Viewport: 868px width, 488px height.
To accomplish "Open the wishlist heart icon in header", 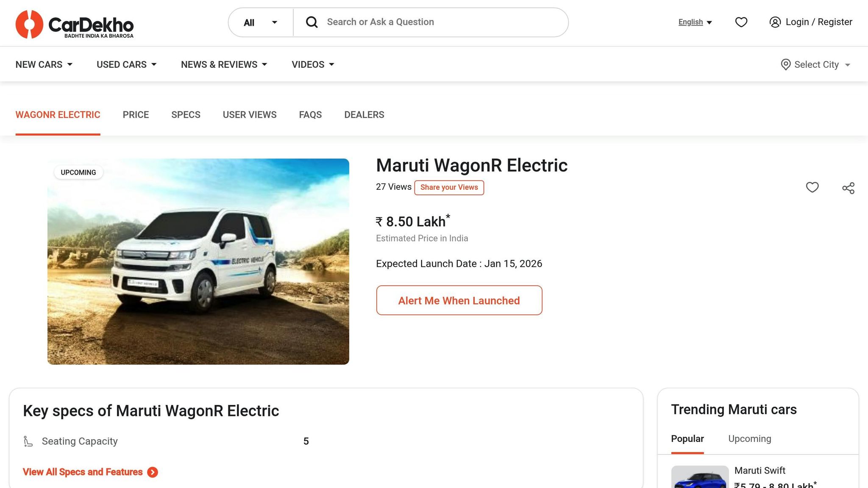I will [x=741, y=22].
